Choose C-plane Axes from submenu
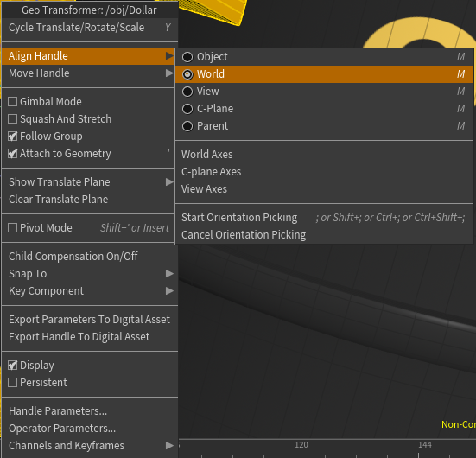The image size is (476, 458). 324,172
